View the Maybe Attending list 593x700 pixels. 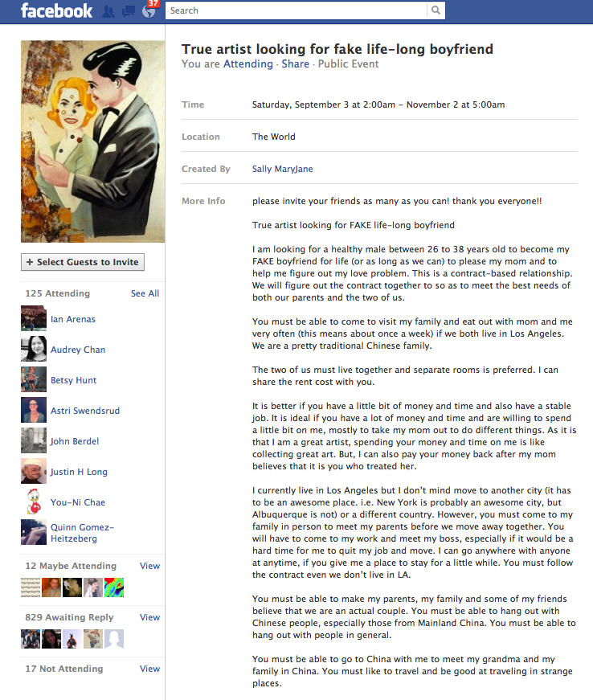point(149,566)
